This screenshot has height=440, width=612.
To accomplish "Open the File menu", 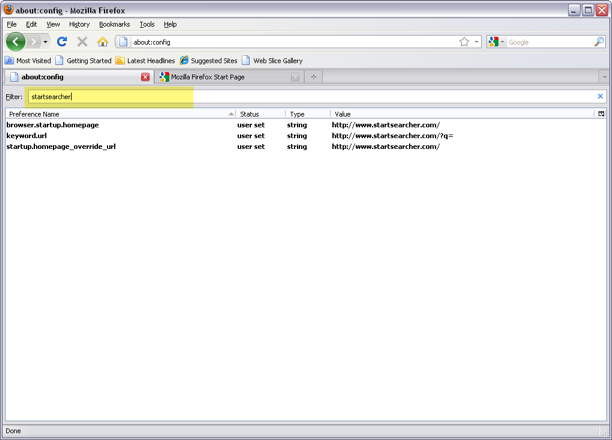I will (x=12, y=24).
